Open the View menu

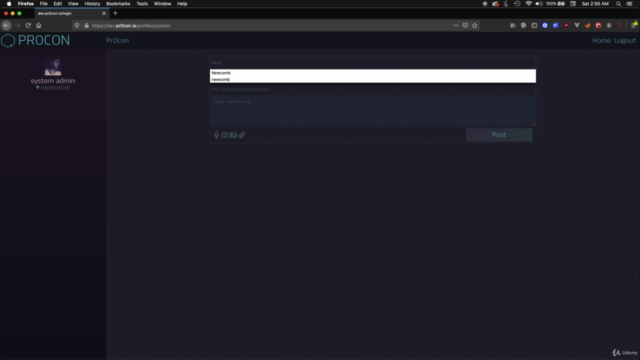pyautogui.click(x=73, y=4)
